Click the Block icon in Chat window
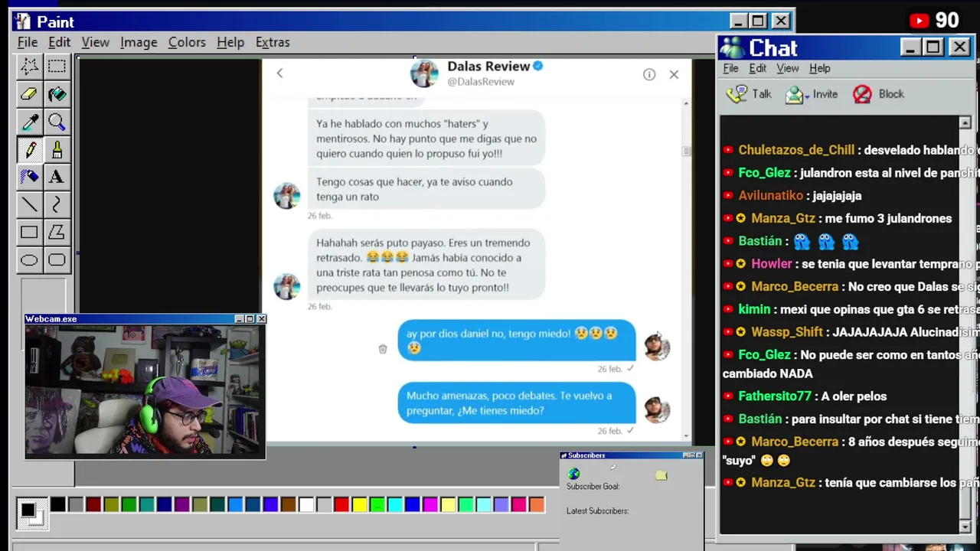980x551 pixels. [x=862, y=94]
